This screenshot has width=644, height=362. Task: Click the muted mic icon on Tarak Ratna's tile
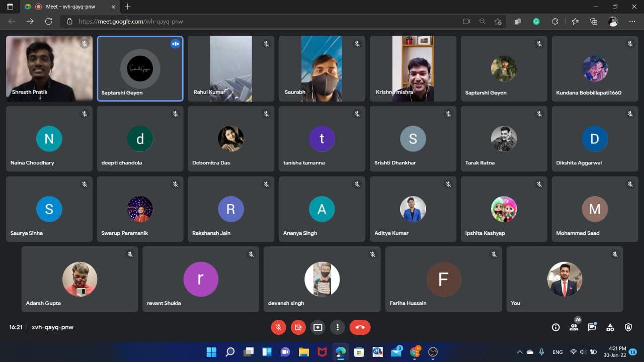click(x=539, y=114)
